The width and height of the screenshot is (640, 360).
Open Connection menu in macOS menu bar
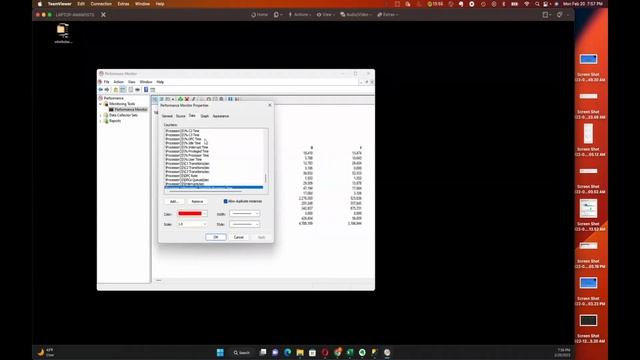pos(101,4)
